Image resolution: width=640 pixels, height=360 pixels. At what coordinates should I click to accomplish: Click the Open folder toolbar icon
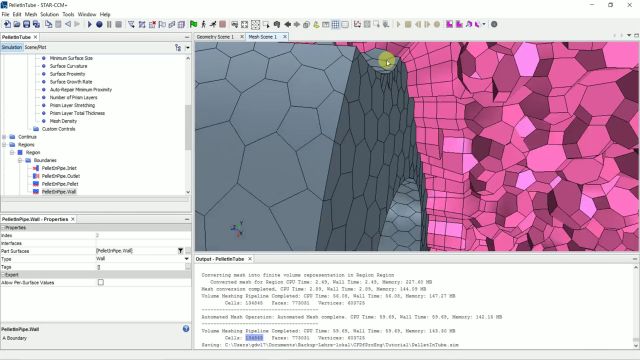(17, 24)
